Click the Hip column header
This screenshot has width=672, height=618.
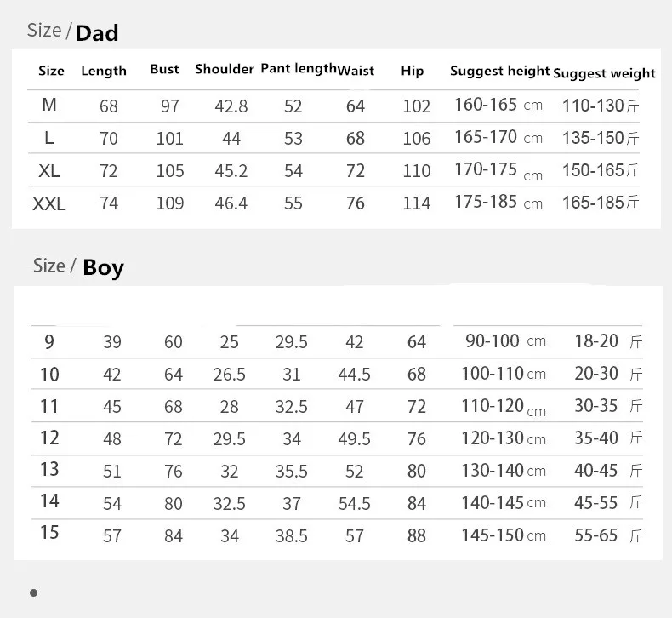coord(413,71)
